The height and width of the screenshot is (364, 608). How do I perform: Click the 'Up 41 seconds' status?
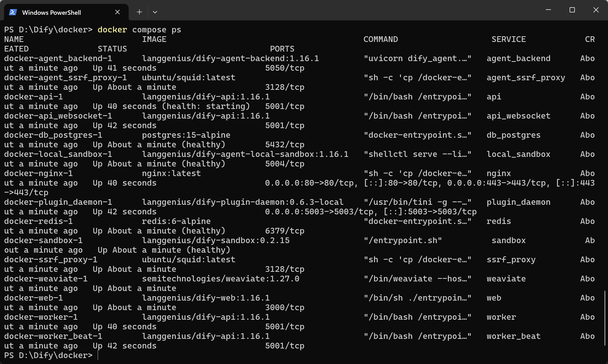tap(125, 68)
